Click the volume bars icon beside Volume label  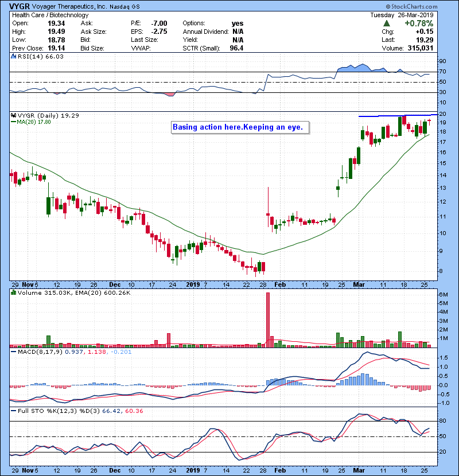(x=13, y=292)
